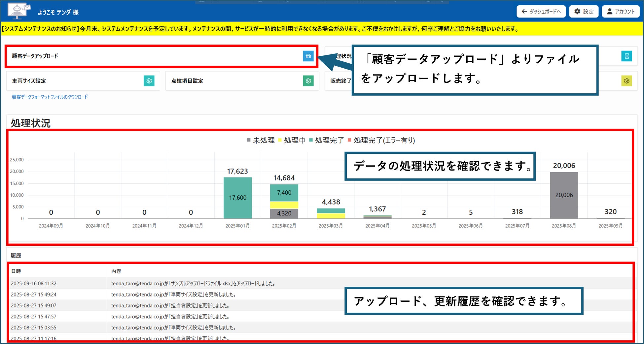Click the blue car icon for customer data upload

(308, 56)
